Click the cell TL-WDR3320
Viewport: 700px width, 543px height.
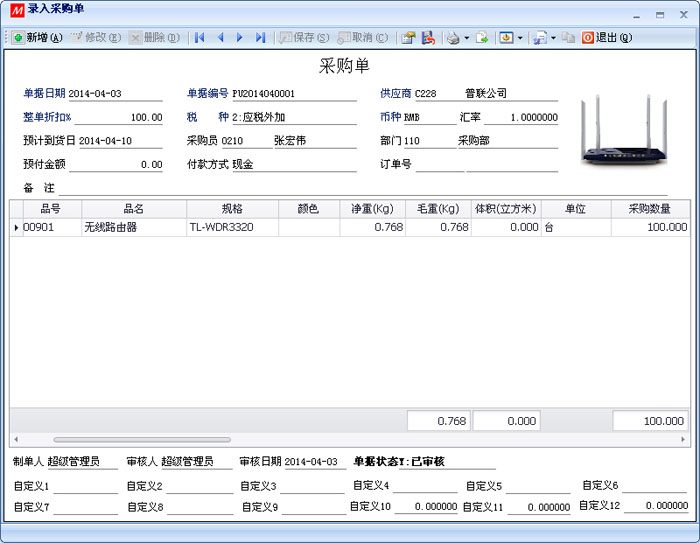[x=233, y=227]
